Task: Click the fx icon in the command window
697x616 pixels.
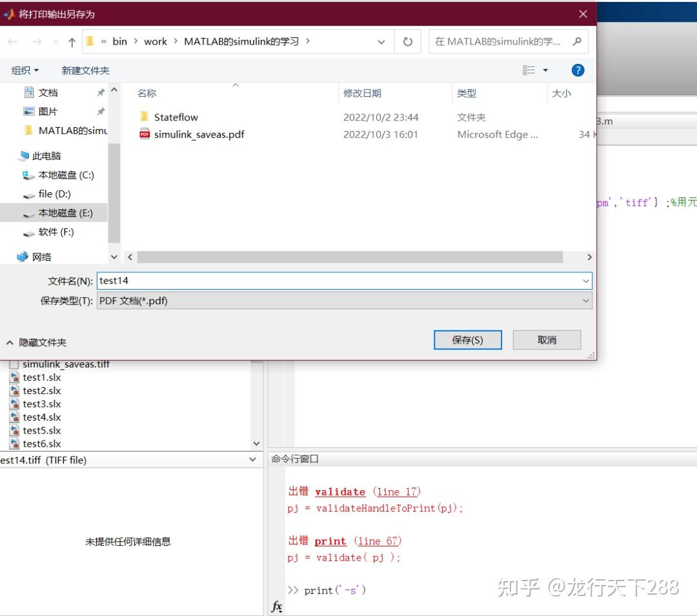Action: (x=276, y=606)
